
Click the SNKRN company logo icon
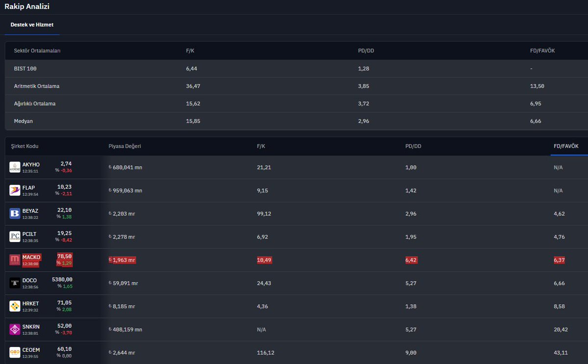(x=15, y=329)
